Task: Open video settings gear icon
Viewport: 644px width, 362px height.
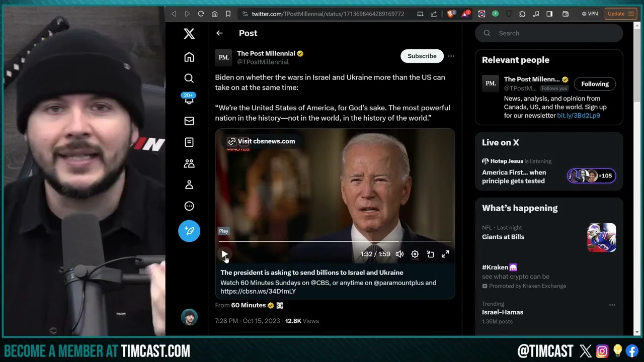Action: click(415, 254)
